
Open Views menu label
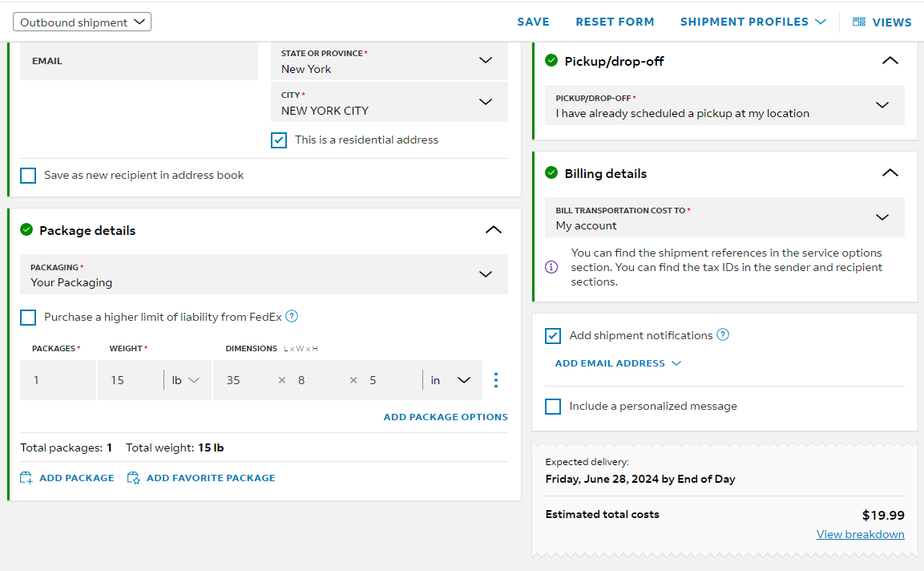tap(892, 22)
